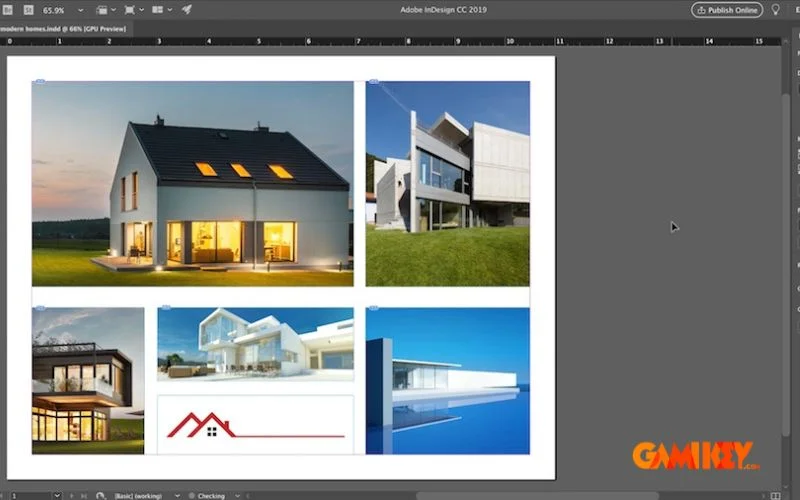Open Adobe Stock icon in top bar
The image size is (800, 500).
click(29, 10)
